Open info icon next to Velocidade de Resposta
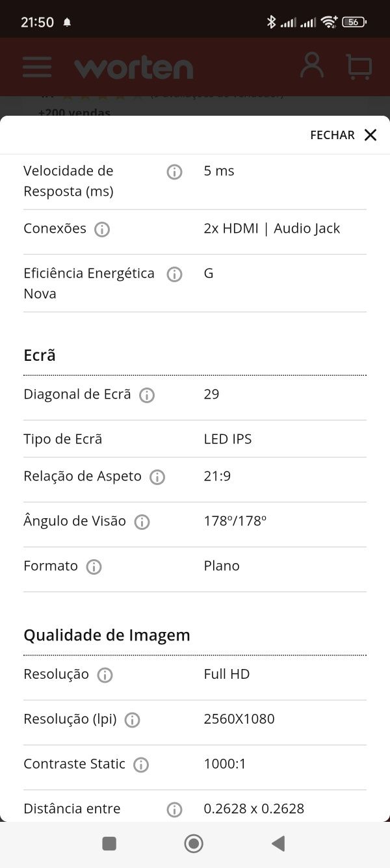 click(x=174, y=172)
